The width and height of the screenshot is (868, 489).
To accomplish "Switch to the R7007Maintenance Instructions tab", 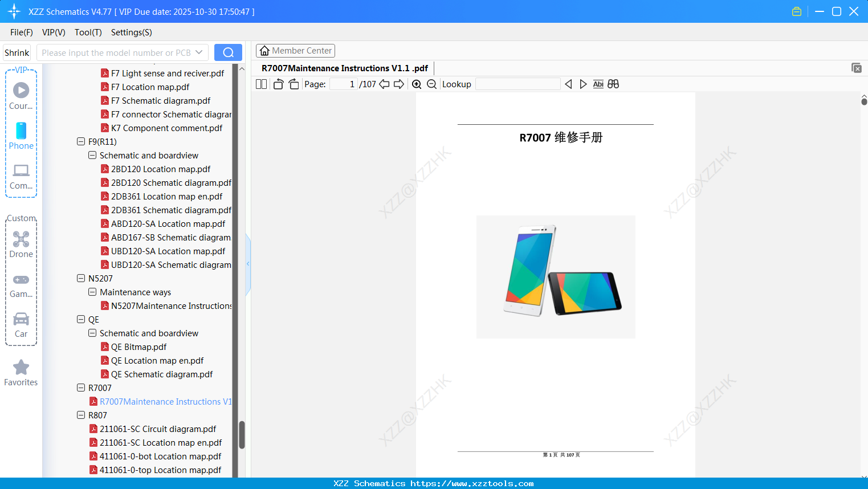I will 344,68.
